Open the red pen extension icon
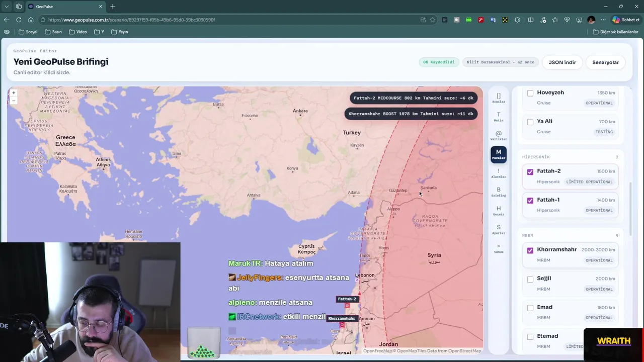 (481, 20)
